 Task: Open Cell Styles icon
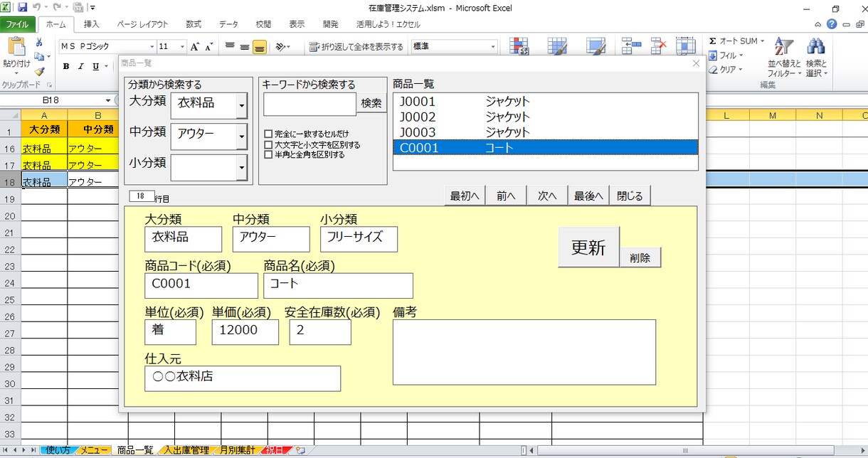point(596,46)
